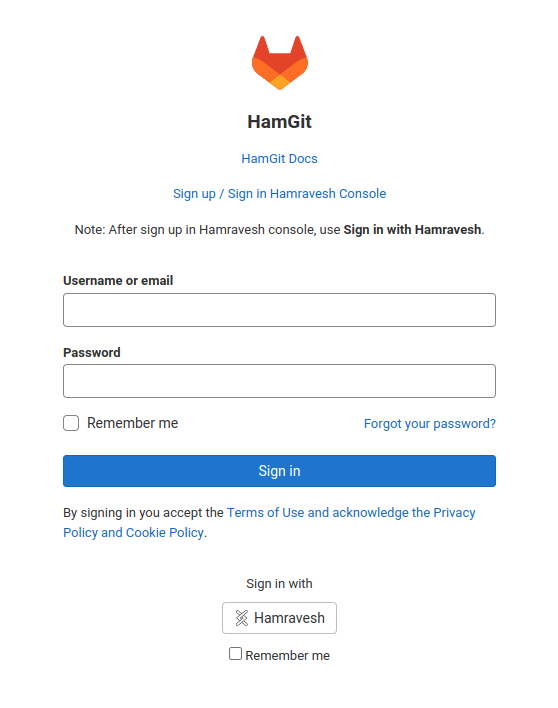Focus the Username or email field
This screenshot has width=558, height=708.
tap(279, 310)
